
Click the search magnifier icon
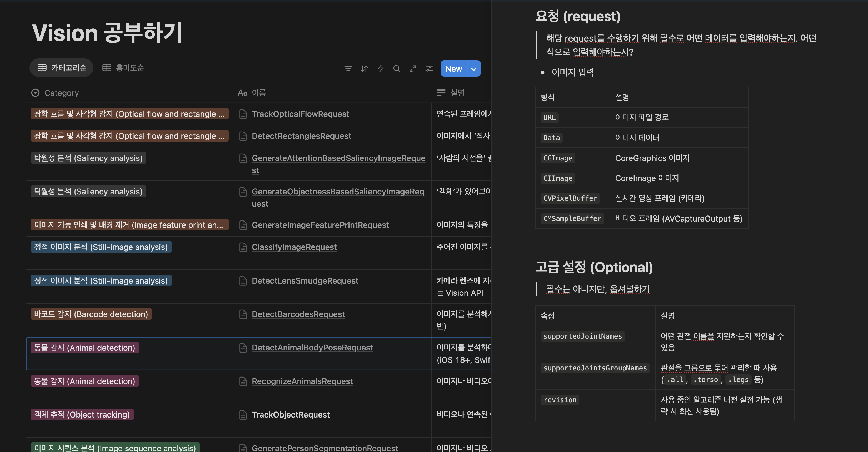pyautogui.click(x=397, y=69)
